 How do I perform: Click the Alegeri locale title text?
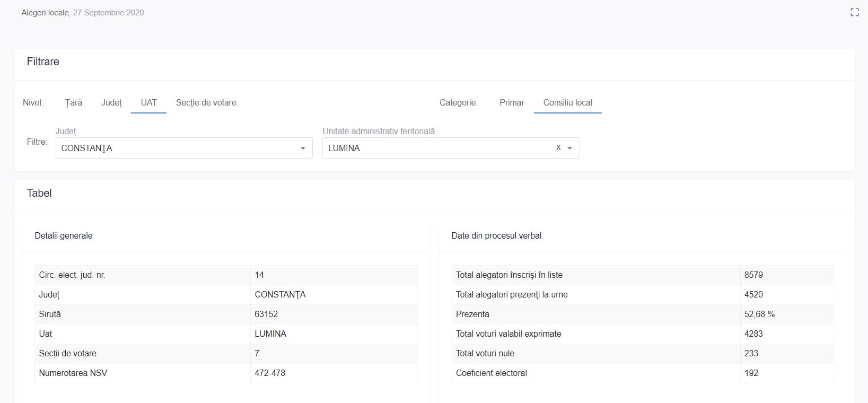pyautogui.click(x=45, y=12)
